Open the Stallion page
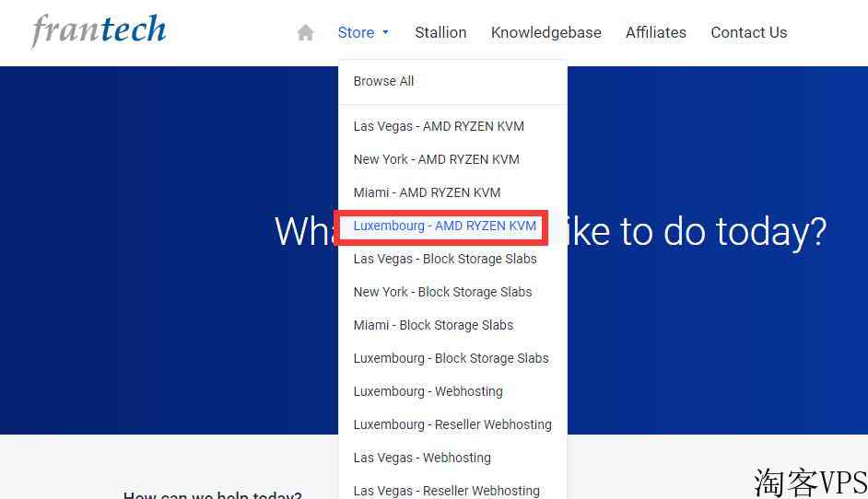Viewport: 868px width, 499px height. point(440,33)
